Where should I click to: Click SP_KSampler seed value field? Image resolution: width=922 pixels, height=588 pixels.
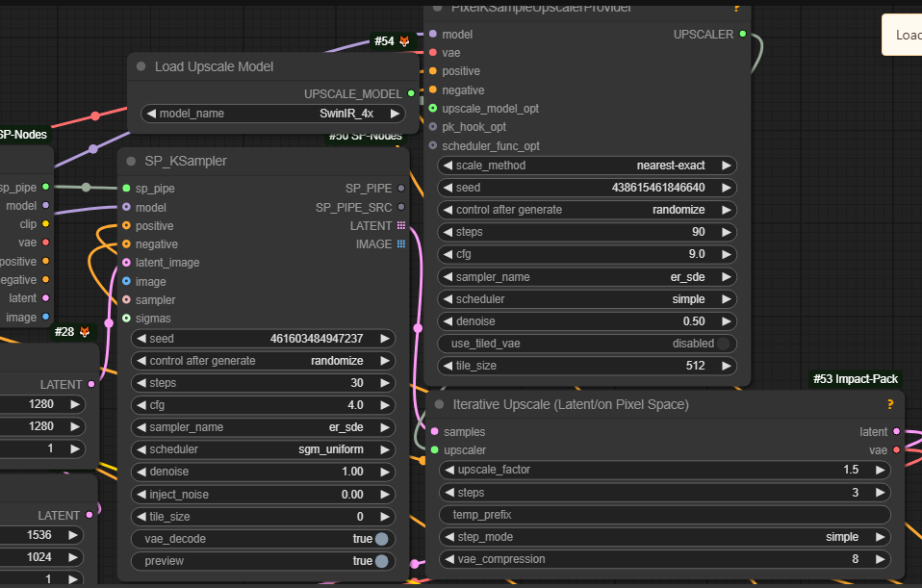tap(263, 338)
